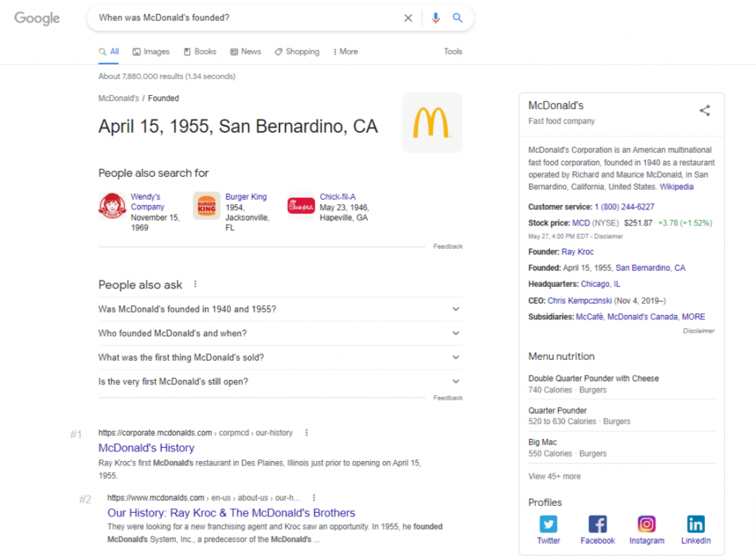Click the Burger King logo thumbnail
The height and width of the screenshot is (557, 756).
(206, 207)
